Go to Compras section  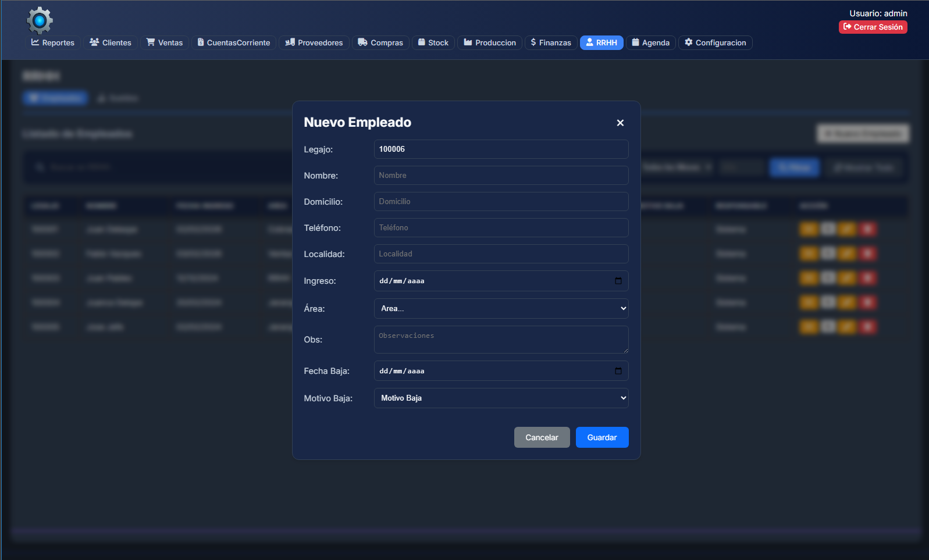[x=380, y=42]
